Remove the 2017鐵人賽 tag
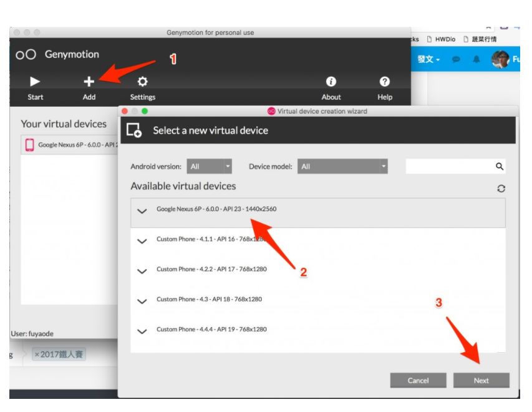Screen dimensions: 532x412 (37, 355)
